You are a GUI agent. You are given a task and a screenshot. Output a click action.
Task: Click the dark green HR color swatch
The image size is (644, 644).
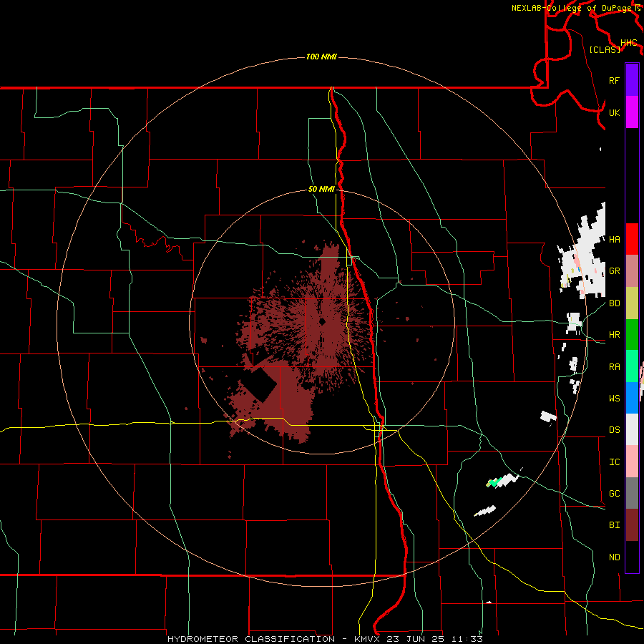[x=632, y=335]
